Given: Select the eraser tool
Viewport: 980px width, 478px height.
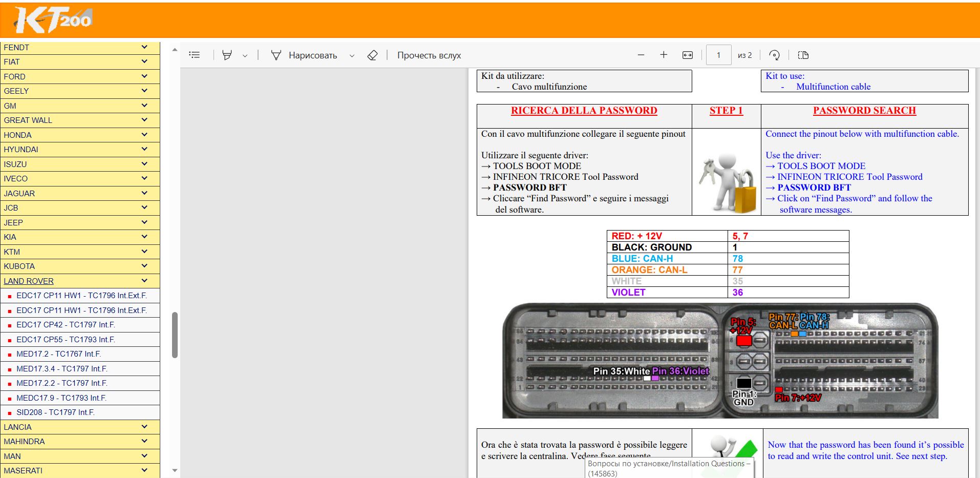Looking at the screenshot, I should coord(372,55).
